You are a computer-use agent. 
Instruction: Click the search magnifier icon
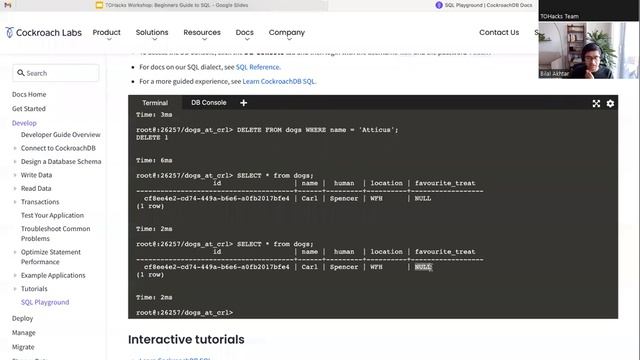click(x=21, y=73)
